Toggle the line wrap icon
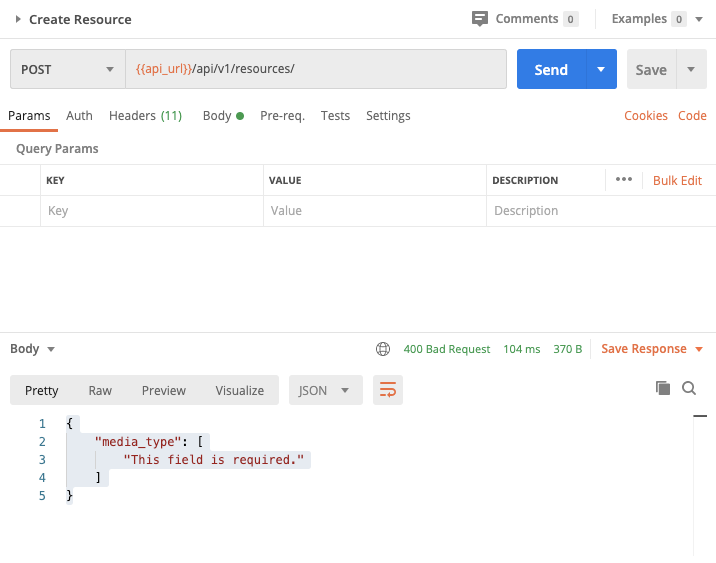Screen dimensions: 716x563 pos(388,390)
